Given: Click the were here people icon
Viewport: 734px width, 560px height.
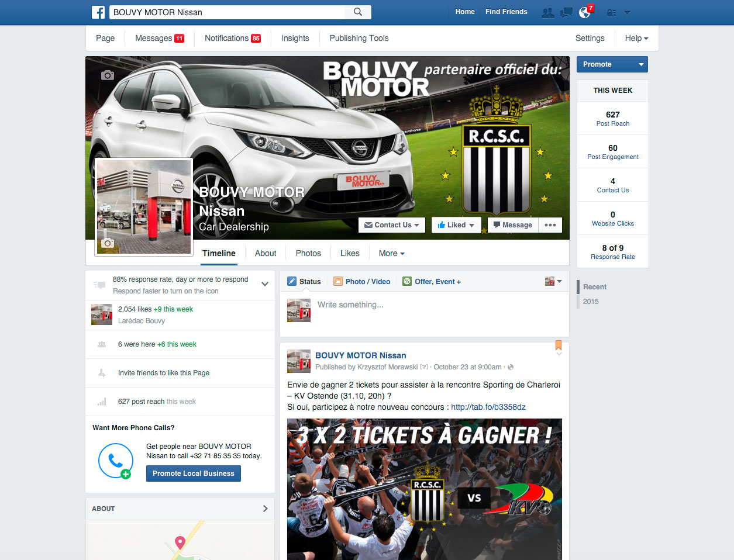Looking at the screenshot, I should click(102, 344).
